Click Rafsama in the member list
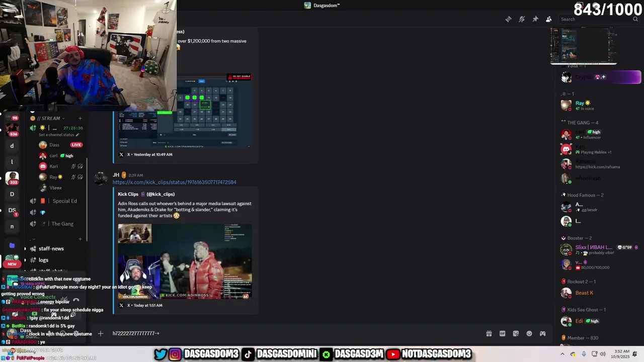The image size is (644, 362). pos(601,164)
